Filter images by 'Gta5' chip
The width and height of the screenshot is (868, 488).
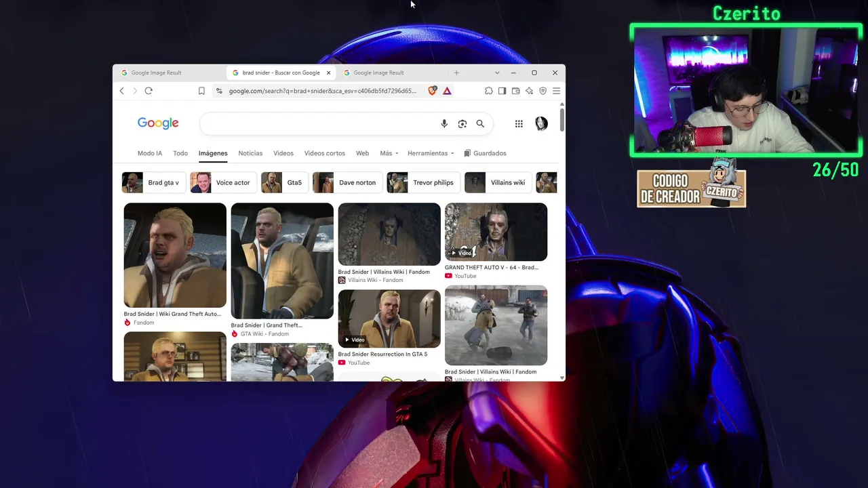coord(283,182)
